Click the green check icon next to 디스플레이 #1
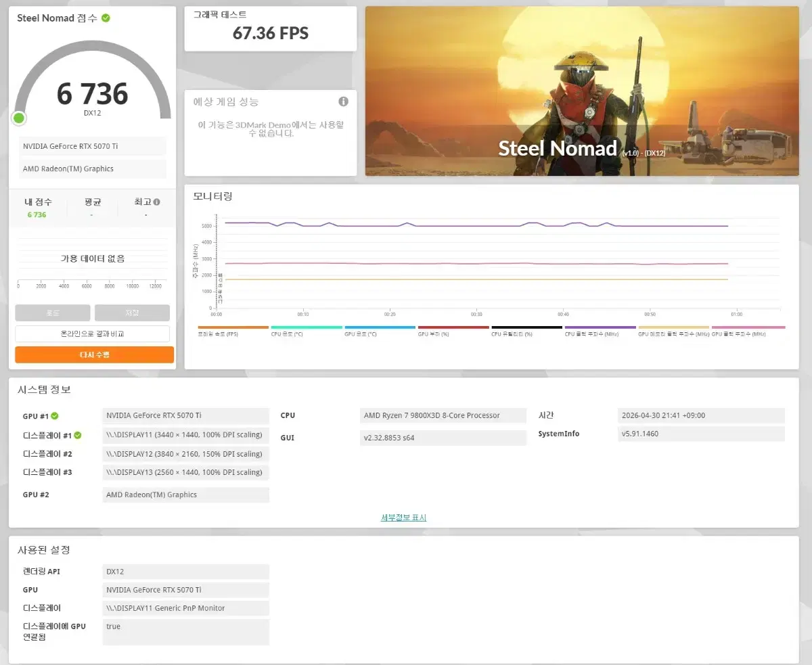Image resolution: width=812 pixels, height=665 pixels. tap(78, 435)
